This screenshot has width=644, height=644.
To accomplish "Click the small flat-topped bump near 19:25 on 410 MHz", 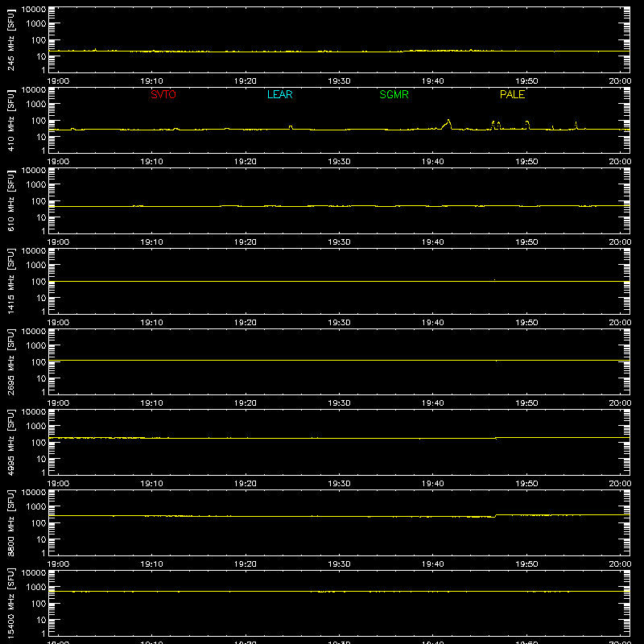I will (291, 127).
